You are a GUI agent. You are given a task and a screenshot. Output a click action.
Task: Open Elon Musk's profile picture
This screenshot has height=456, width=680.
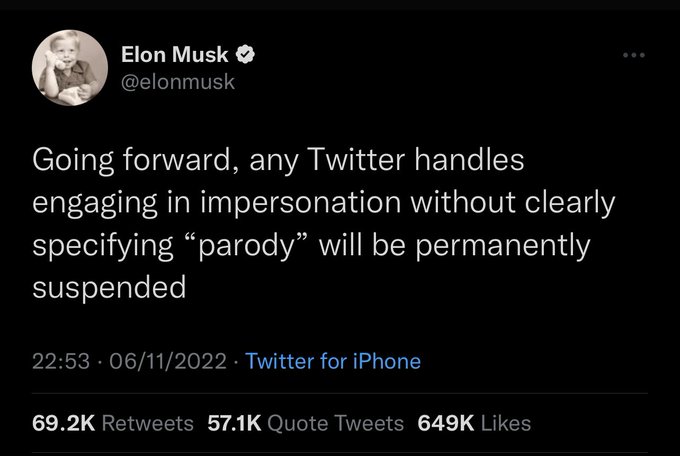70,68
